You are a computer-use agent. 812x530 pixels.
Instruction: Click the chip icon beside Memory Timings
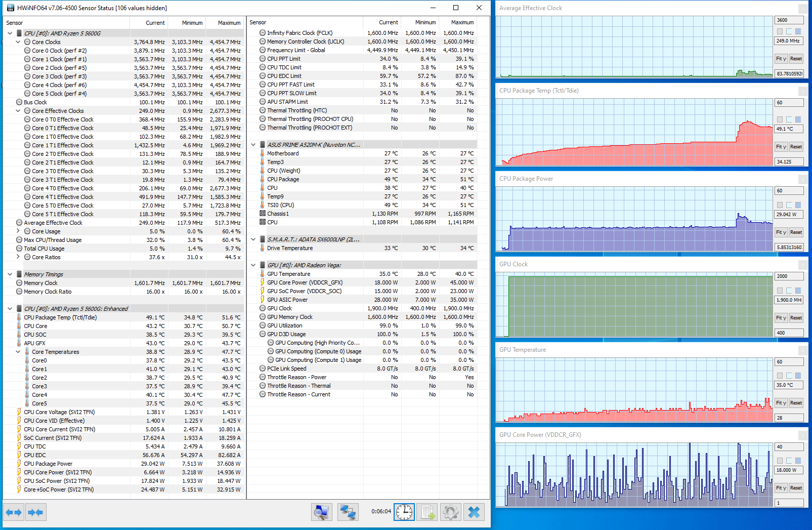19,274
